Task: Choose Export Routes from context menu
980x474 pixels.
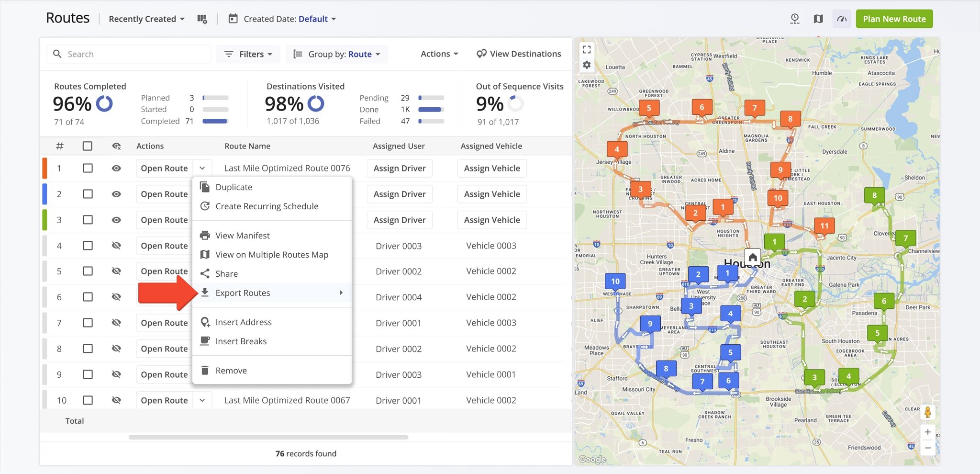Action: [x=243, y=293]
